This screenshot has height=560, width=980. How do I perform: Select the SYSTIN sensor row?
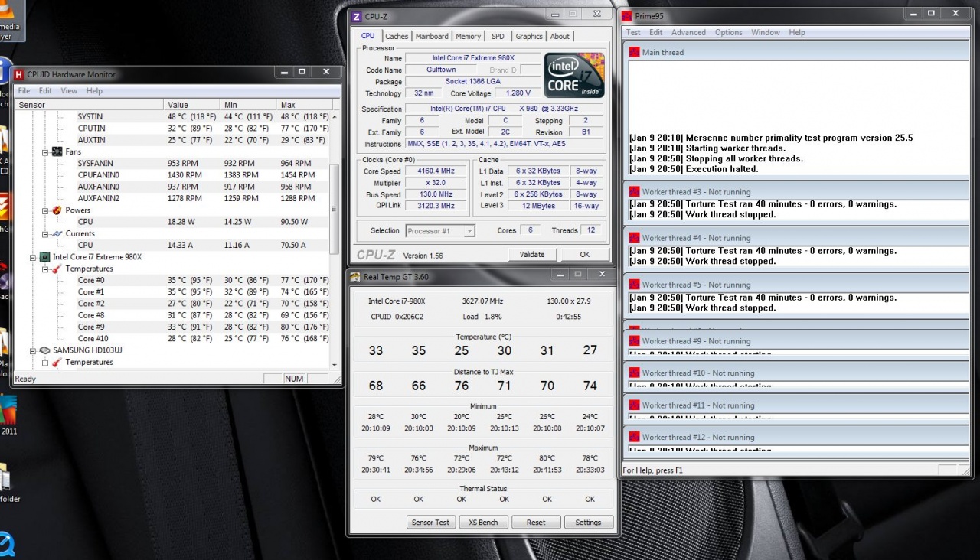click(x=172, y=117)
